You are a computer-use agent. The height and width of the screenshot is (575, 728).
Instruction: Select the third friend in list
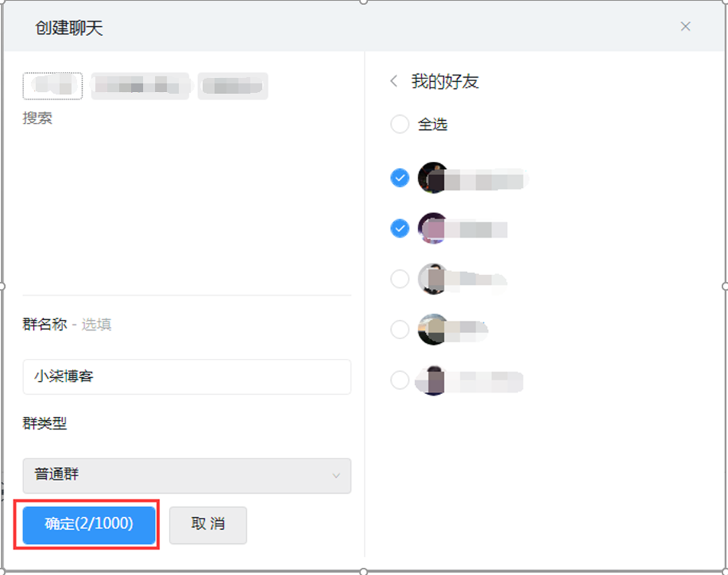coord(400,279)
